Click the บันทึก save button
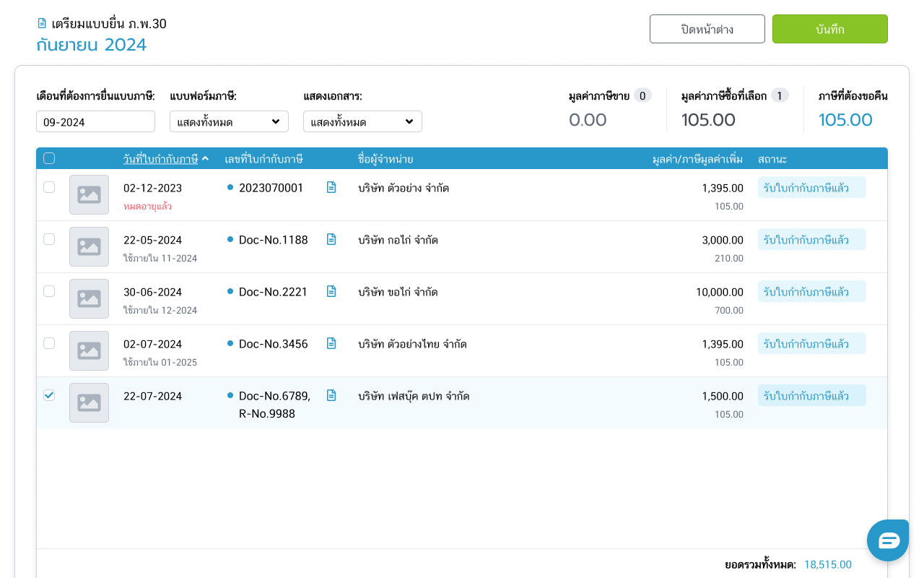 point(829,30)
